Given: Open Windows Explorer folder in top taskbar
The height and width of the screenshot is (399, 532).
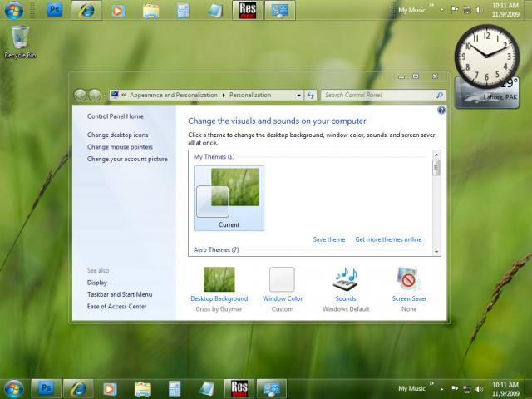Looking at the screenshot, I should tap(150, 11).
